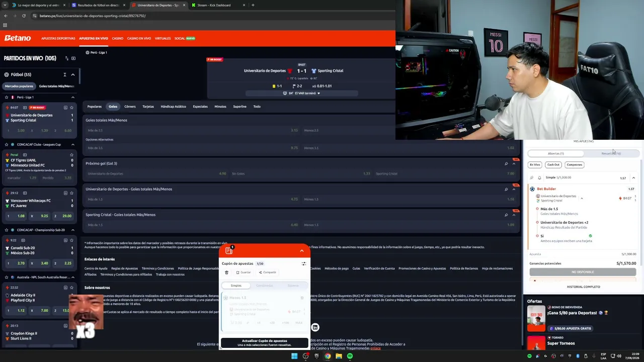Open Spotify from the taskbar
Viewport: 644px width, 362px height.
pyautogui.click(x=350, y=356)
